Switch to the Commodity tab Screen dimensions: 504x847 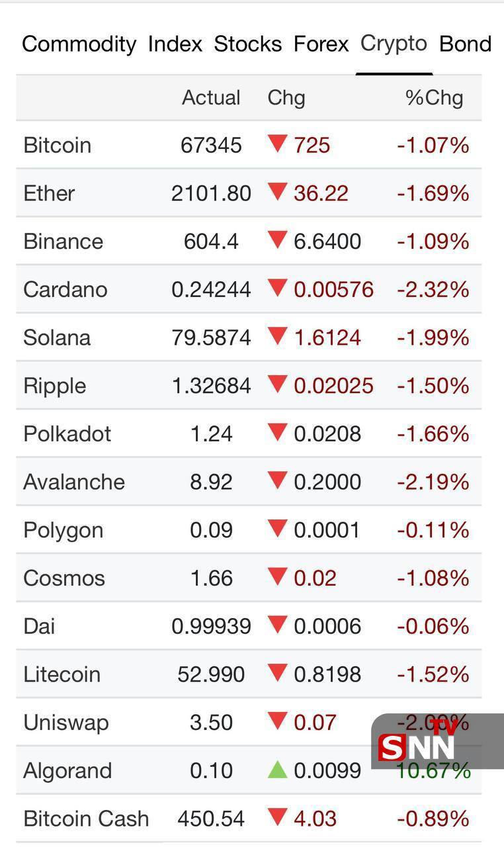[79, 44]
